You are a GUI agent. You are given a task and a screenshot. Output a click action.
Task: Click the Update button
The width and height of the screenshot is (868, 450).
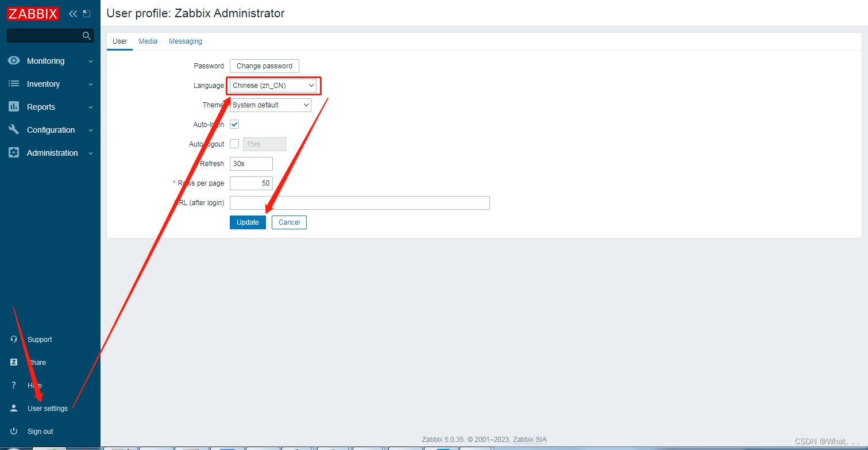click(248, 222)
